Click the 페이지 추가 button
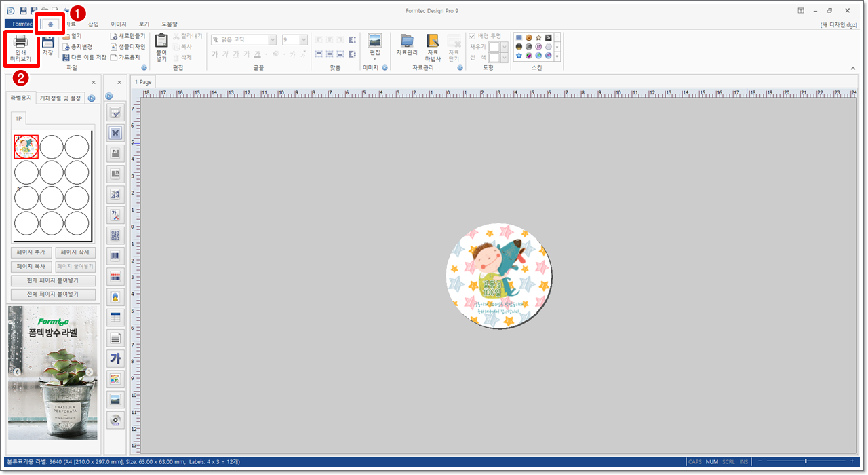868x475 pixels. pos(31,252)
